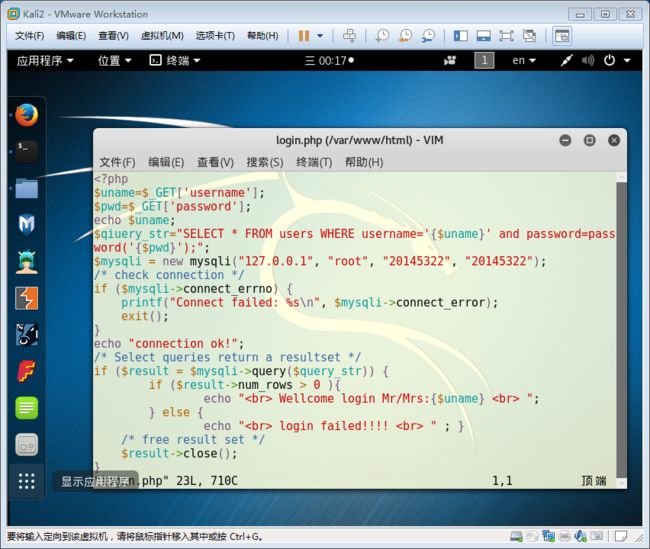Launch Burp Suite from the dock
The height and width of the screenshot is (549, 650).
click(27, 298)
